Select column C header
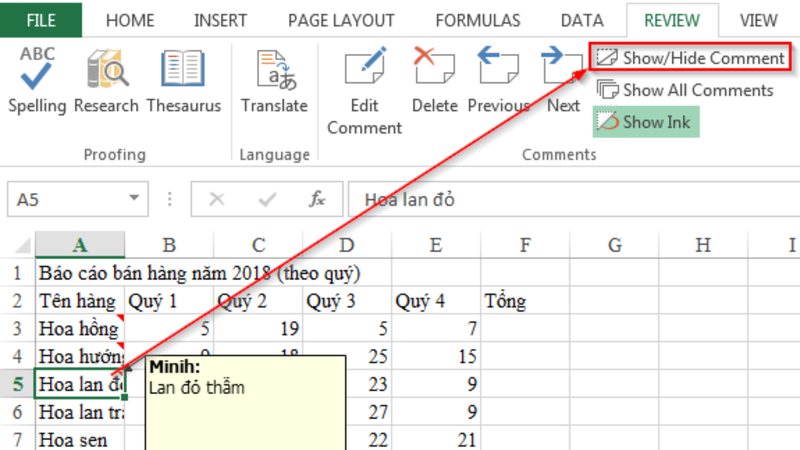This screenshot has height=450, width=800. [258, 245]
